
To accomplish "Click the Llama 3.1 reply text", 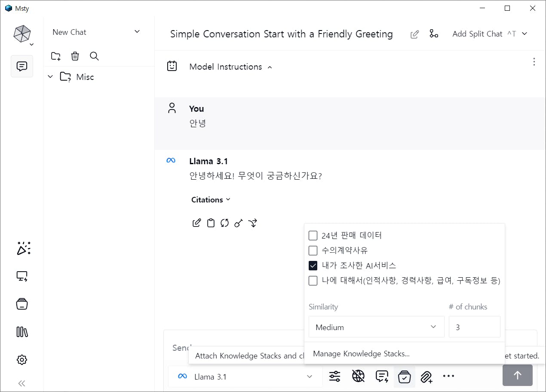I will [255, 176].
